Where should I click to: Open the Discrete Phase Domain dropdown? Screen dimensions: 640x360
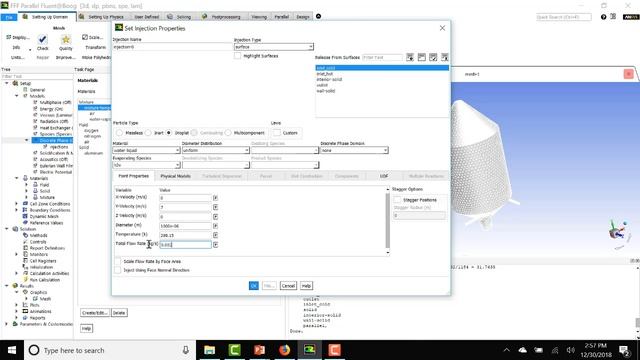(354, 150)
